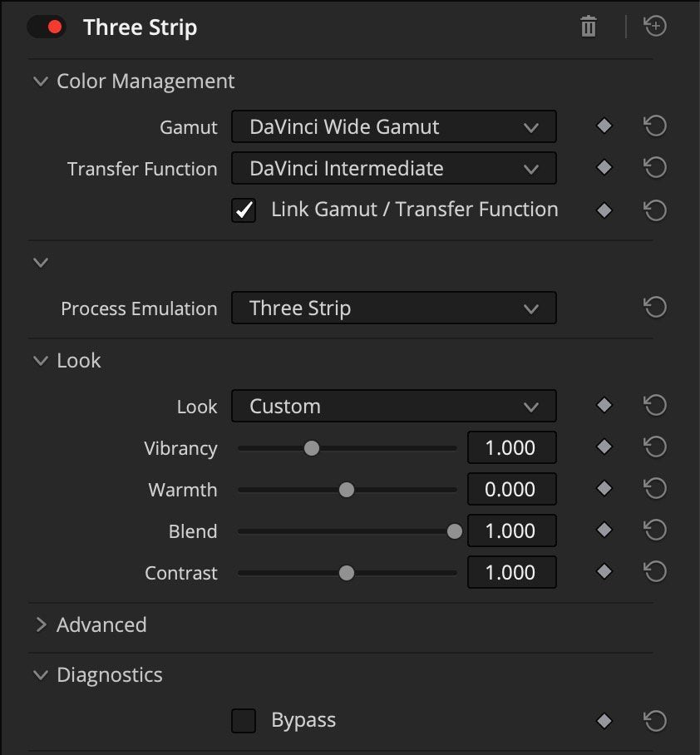700x755 pixels.
Task: Click the Three Strip effect title
Action: tap(140, 27)
